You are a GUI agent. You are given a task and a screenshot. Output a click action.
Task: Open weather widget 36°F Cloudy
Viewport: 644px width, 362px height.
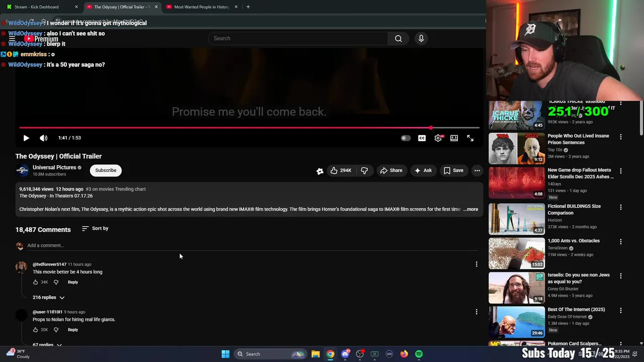[18, 354]
